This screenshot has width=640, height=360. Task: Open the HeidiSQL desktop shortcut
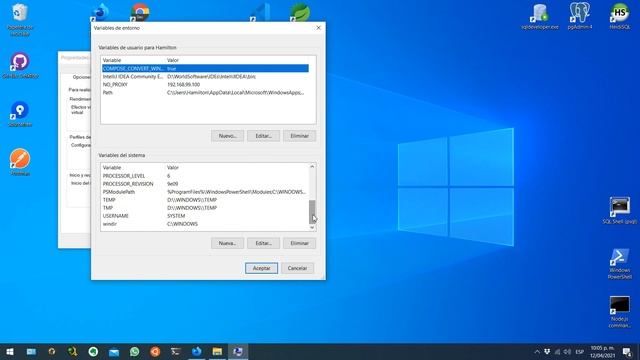[x=620, y=16]
